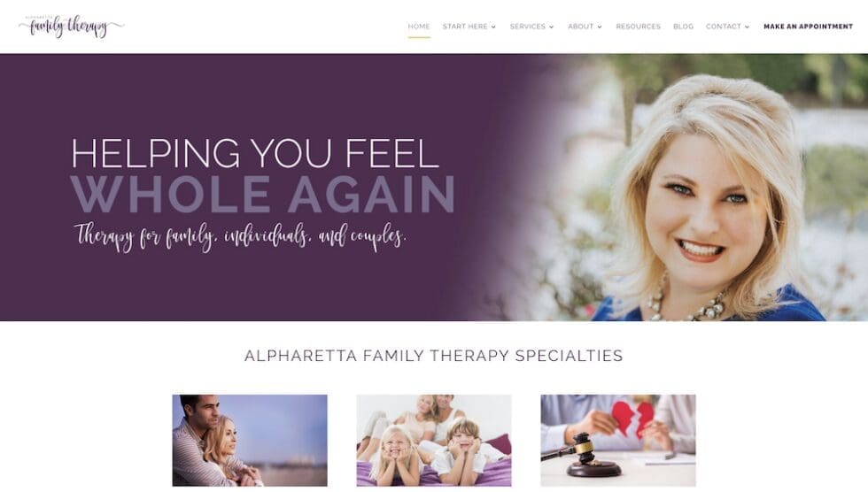Open the About menu

click(581, 27)
